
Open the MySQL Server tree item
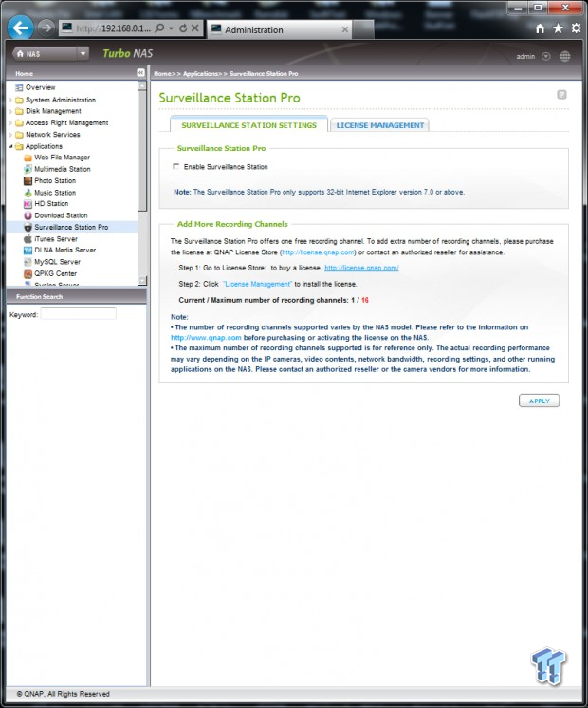coord(57,262)
